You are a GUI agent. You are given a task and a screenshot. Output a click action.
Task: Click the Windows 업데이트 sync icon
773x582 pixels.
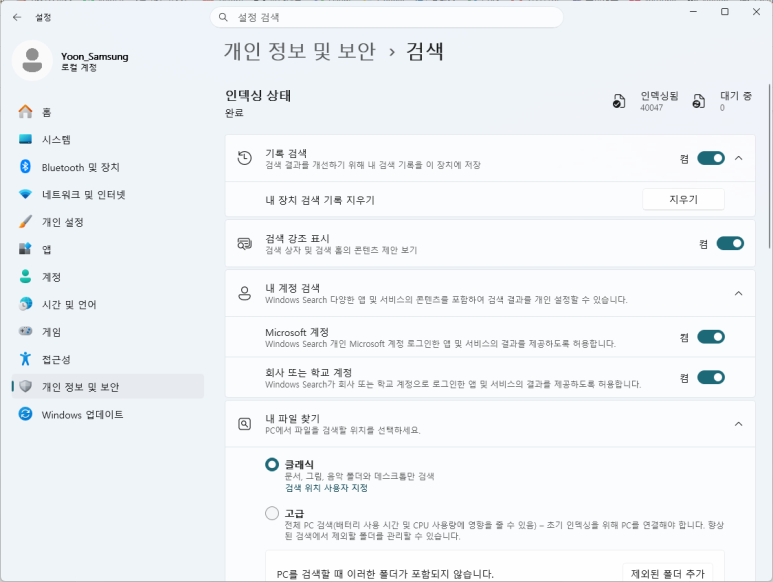click(x=25, y=414)
